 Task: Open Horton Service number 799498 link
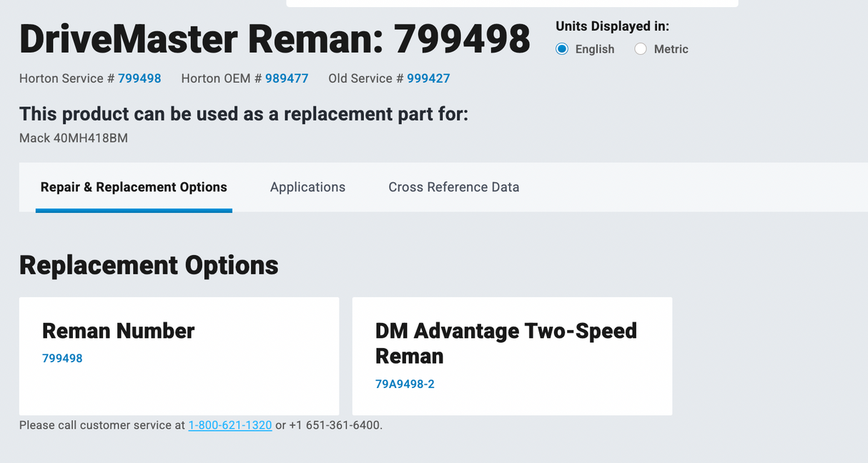(x=139, y=79)
